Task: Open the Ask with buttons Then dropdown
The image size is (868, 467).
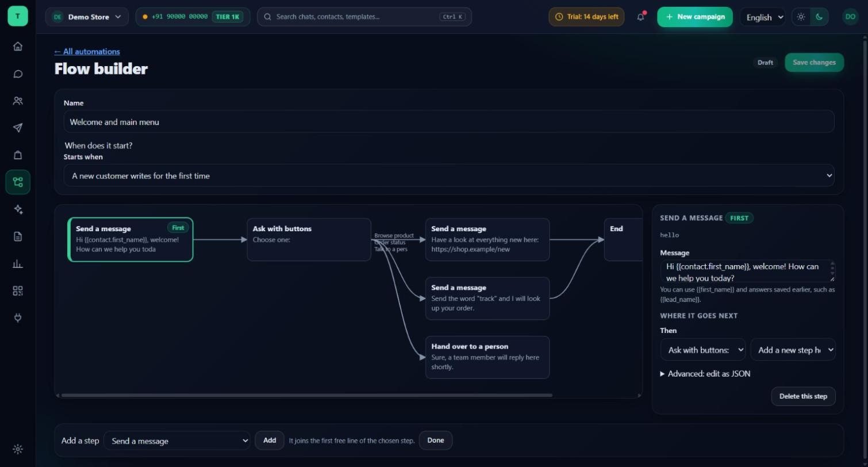Action: (x=703, y=350)
